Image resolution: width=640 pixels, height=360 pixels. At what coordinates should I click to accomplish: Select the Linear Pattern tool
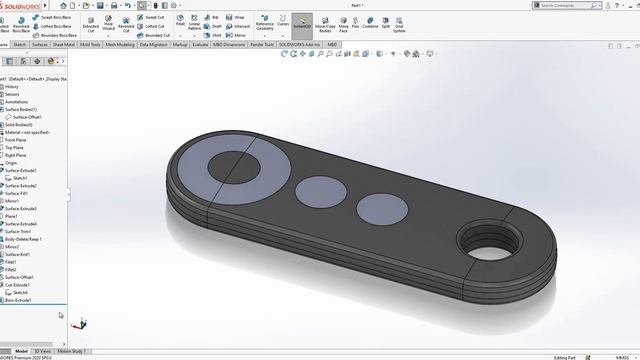(x=194, y=22)
